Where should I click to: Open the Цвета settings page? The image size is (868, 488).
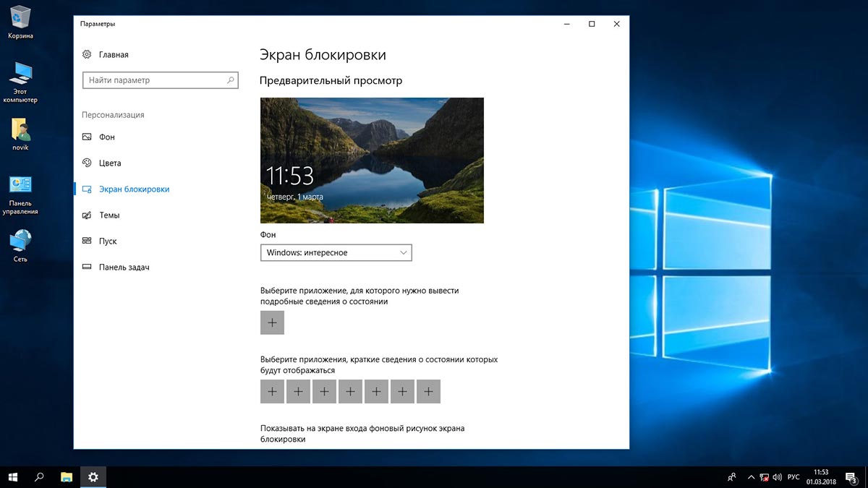tap(110, 163)
